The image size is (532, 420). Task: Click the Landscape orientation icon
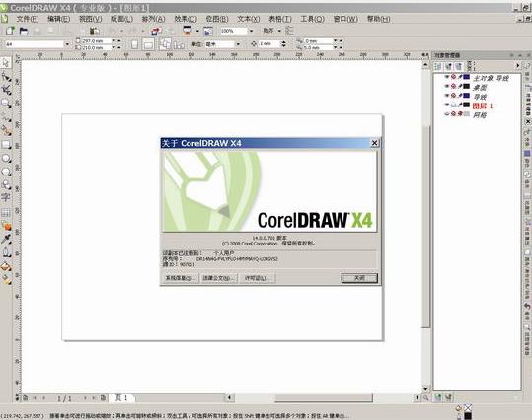point(148,44)
